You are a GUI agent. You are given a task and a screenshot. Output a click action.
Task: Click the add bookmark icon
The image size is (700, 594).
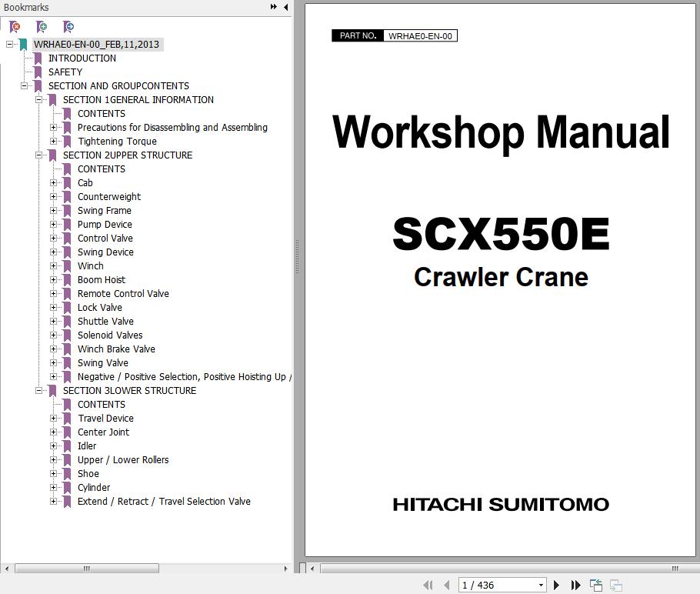click(42, 27)
